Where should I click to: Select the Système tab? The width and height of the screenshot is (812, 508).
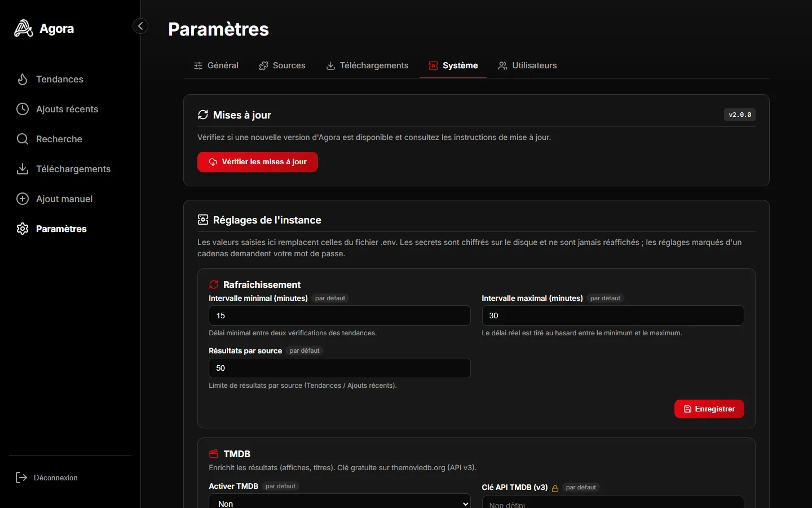(x=453, y=65)
